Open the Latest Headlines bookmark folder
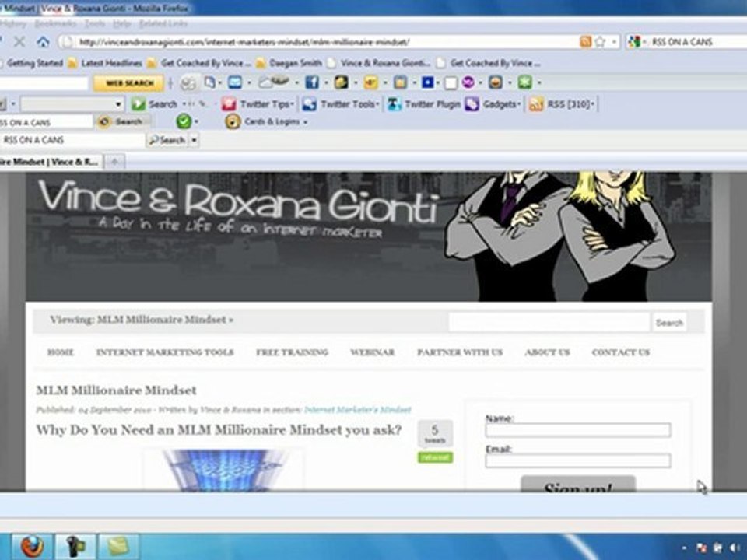 (105, 63)
